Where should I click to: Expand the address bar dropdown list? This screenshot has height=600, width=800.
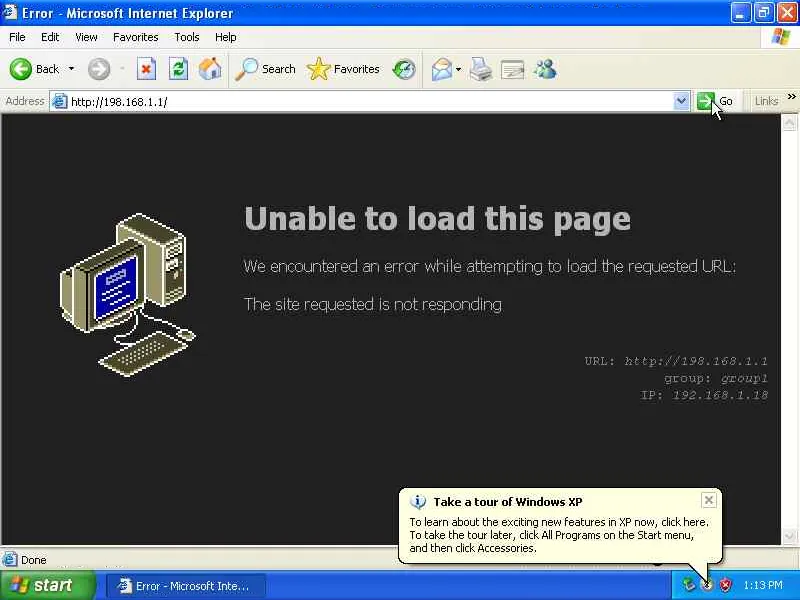[681, 101]
